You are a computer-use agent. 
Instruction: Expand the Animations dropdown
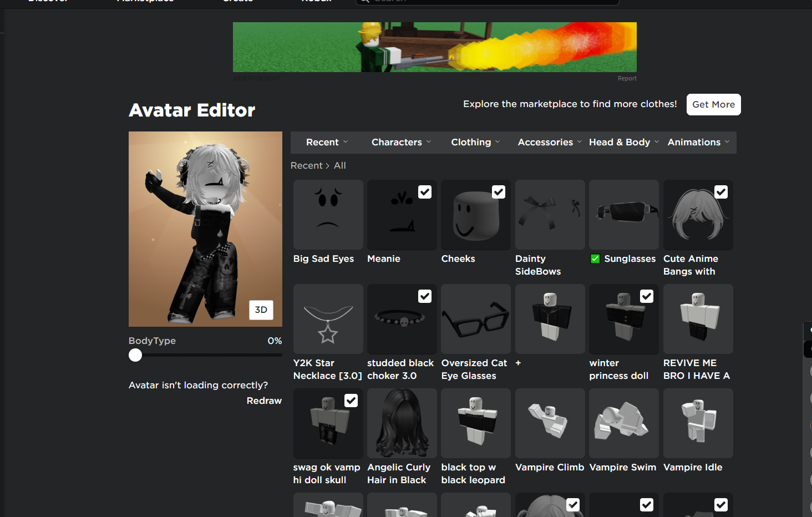click(698, 143)
